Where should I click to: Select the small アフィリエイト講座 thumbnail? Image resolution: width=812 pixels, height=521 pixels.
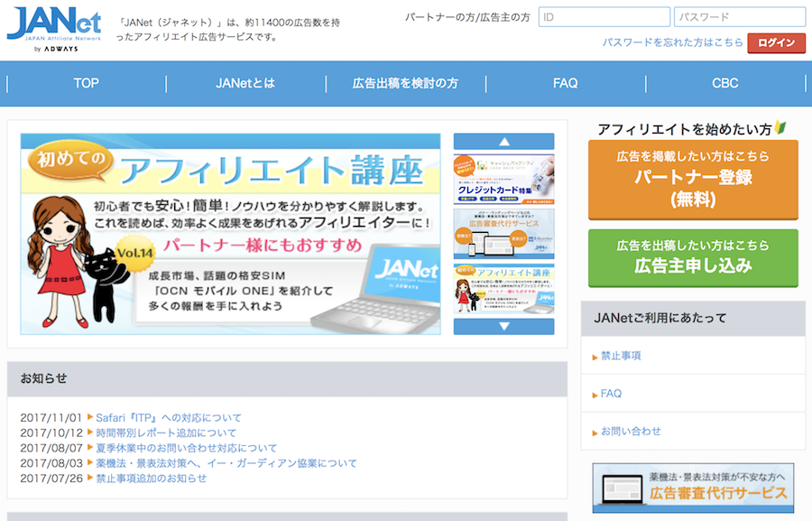tap(503, 289)
